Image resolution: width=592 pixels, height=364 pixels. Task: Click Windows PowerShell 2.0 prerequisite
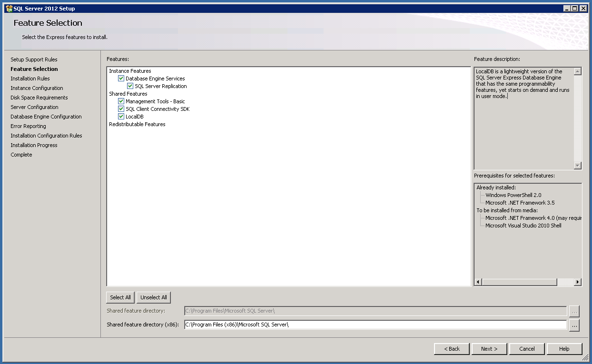[513, 195]
